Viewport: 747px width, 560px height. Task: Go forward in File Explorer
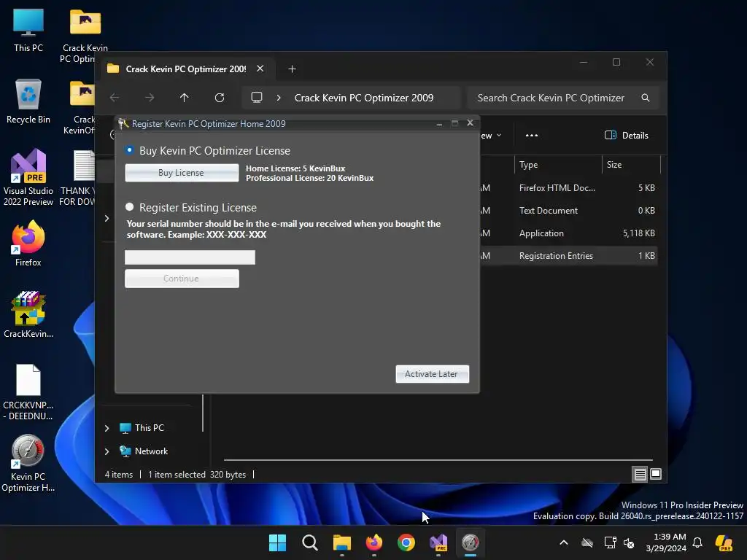coord(150,98)
